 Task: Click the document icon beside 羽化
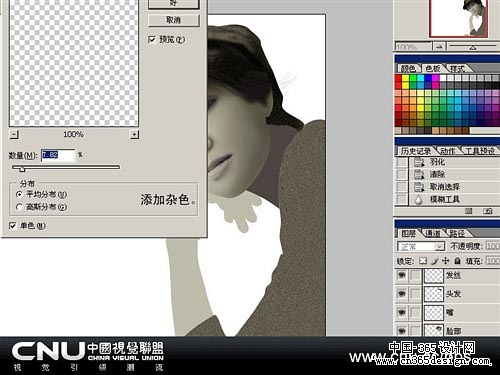tap(419, 162)
